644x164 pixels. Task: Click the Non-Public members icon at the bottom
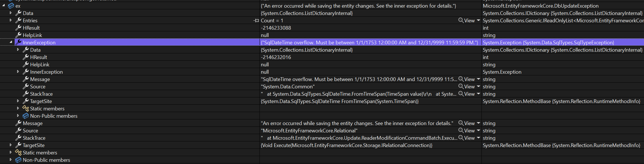click(18, 160)
